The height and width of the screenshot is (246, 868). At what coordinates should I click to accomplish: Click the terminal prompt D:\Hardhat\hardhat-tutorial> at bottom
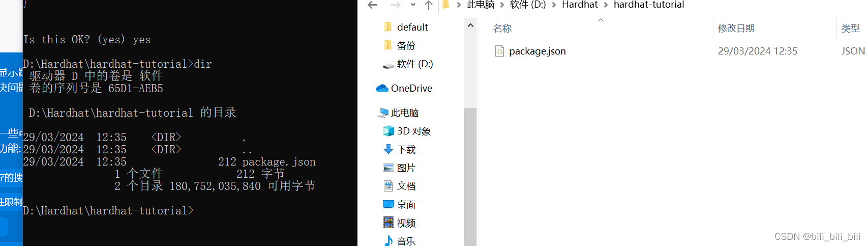coord(108,210)
